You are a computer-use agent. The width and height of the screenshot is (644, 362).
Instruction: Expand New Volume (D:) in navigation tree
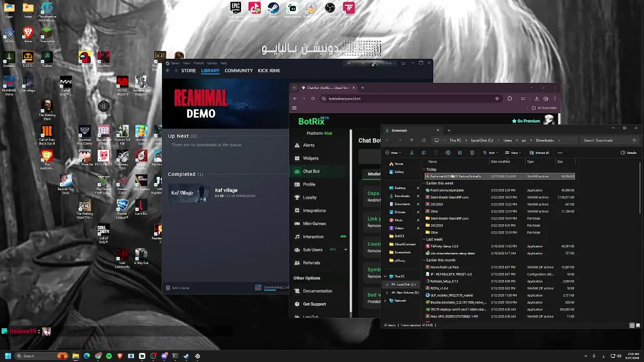387,293
